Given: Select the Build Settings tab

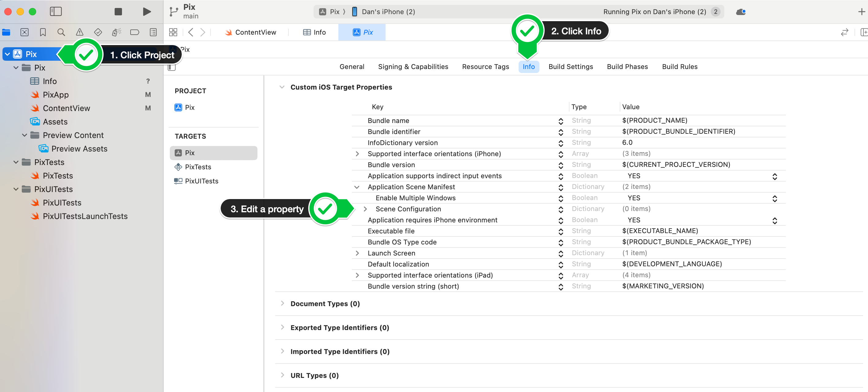Looking at the screenshot, I should coord(571,67).
